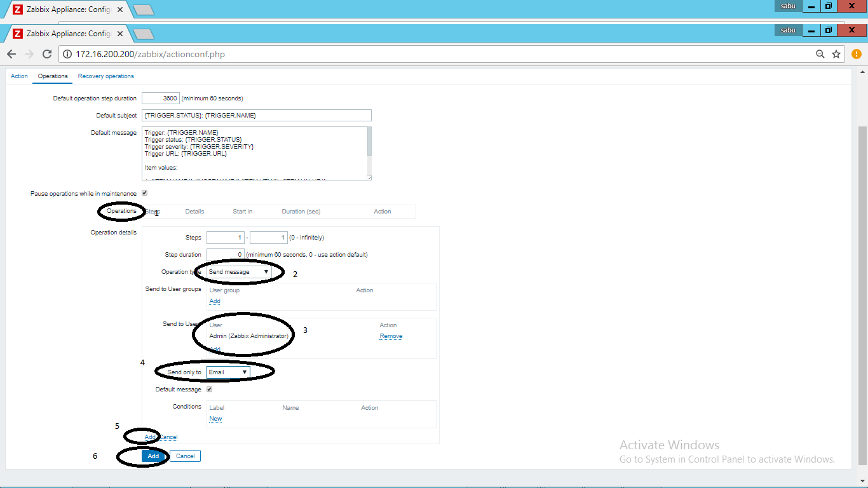Screen dimensions: 868x488
Task: Switch to the Action tab
Action: click(19, 76)
